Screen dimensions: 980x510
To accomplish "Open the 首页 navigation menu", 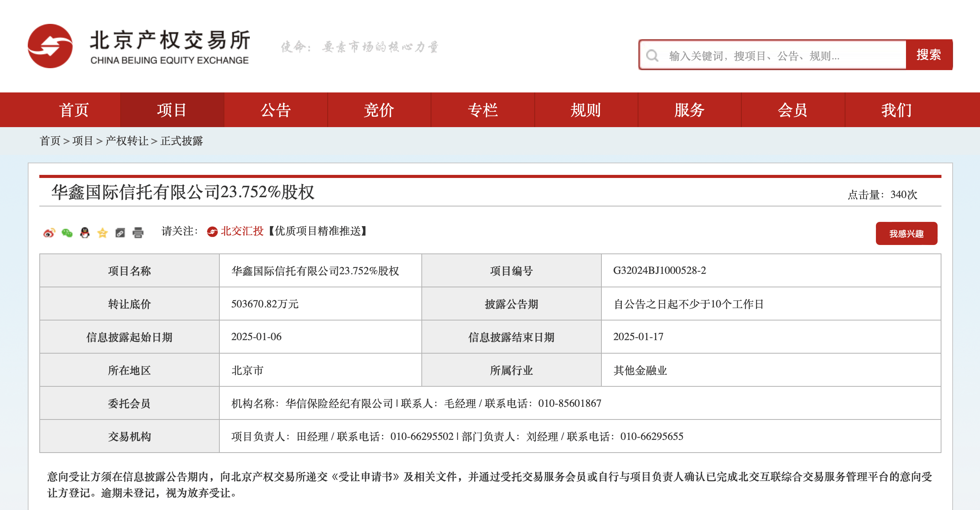I will point(74,110).
